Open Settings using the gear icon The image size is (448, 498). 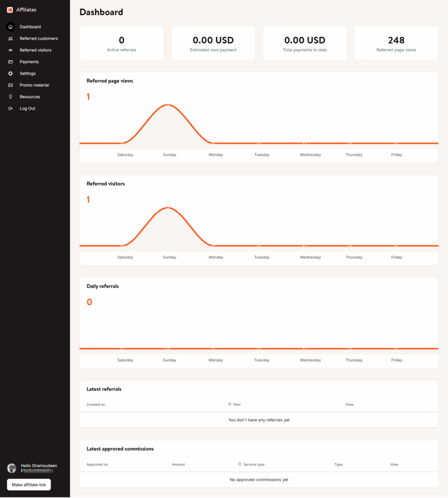(x=10, y=73)
